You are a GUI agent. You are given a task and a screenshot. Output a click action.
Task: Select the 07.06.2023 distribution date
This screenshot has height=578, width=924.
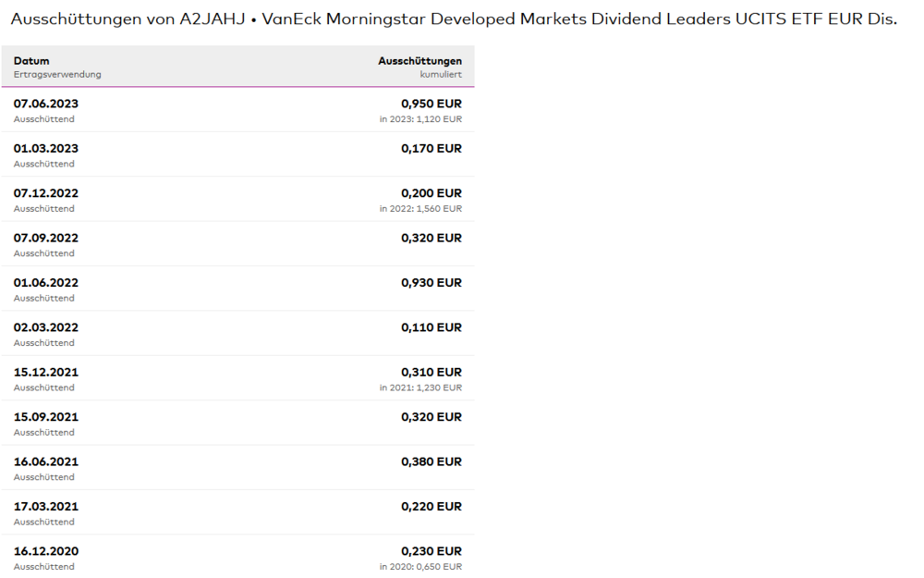[x=46, y=105]
